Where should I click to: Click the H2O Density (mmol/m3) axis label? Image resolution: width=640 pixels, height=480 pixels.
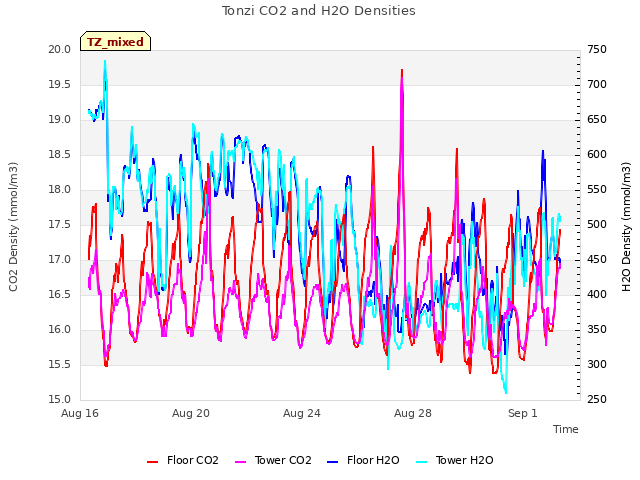[x=626, y=227]
